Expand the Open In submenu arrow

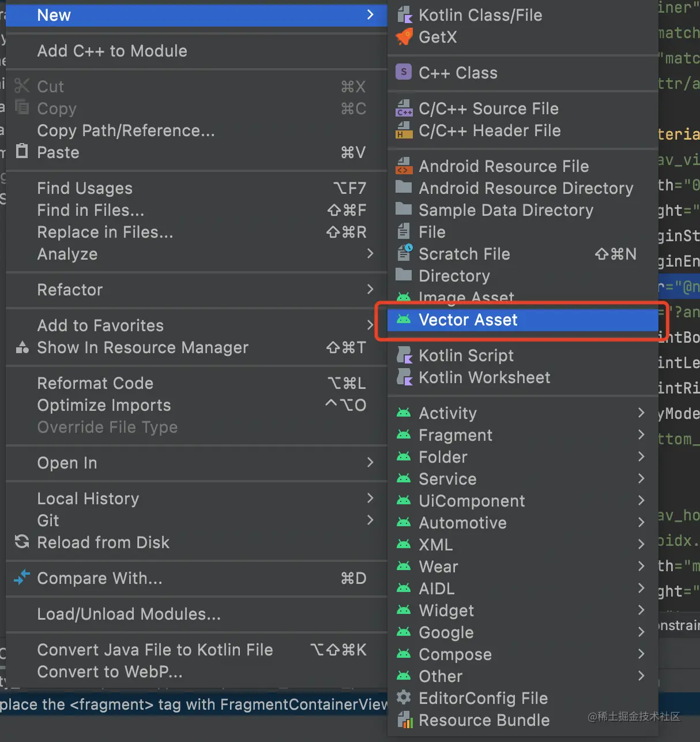[370, 462]
